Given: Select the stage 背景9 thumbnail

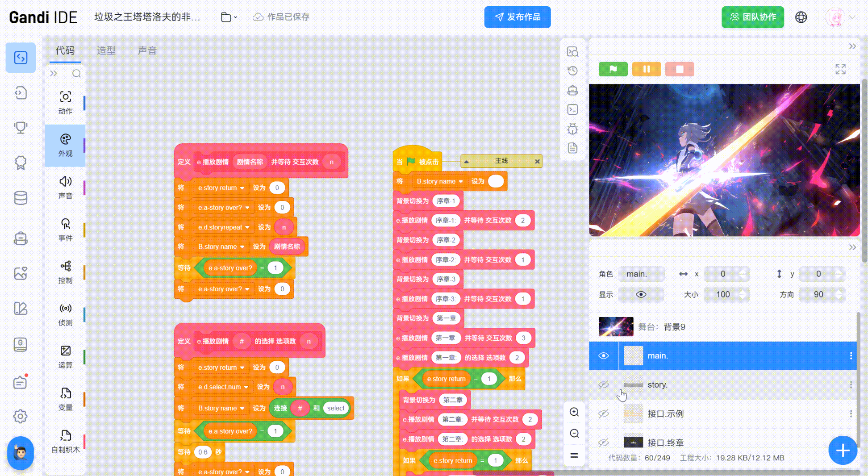Looking at the screenshot, I should click(616, 326).
